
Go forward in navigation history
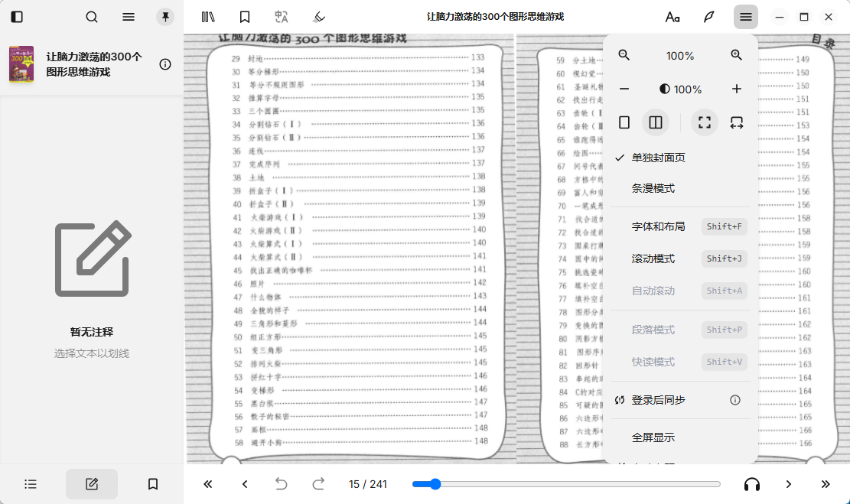coord(318,484)
